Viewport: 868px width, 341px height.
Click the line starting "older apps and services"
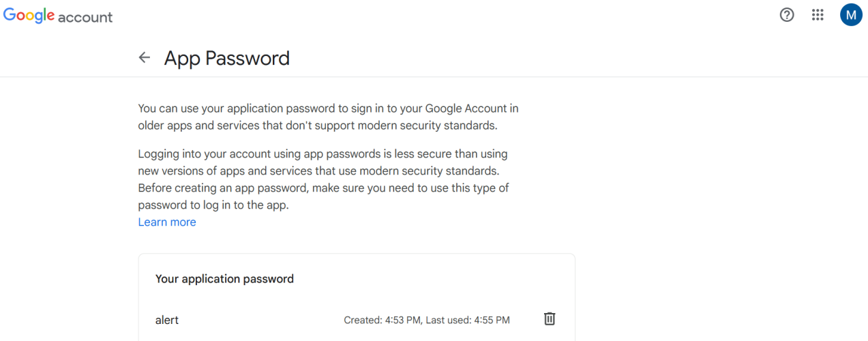click(318, 125)
